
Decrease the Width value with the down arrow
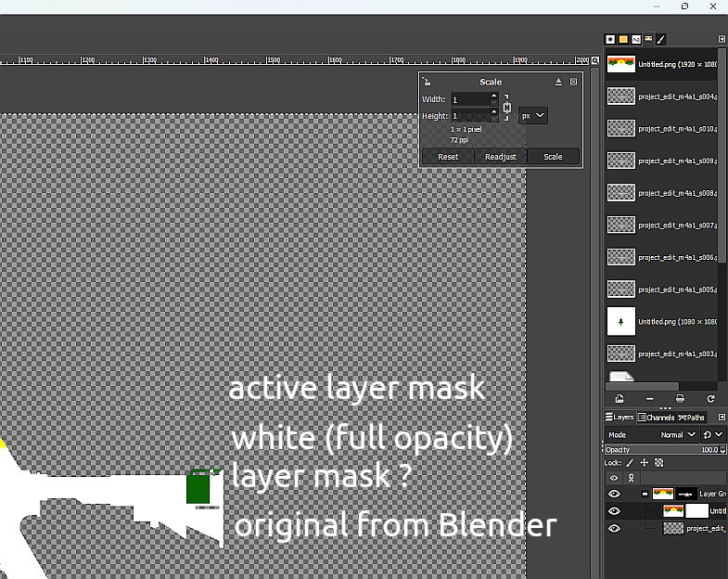[494, 103]
